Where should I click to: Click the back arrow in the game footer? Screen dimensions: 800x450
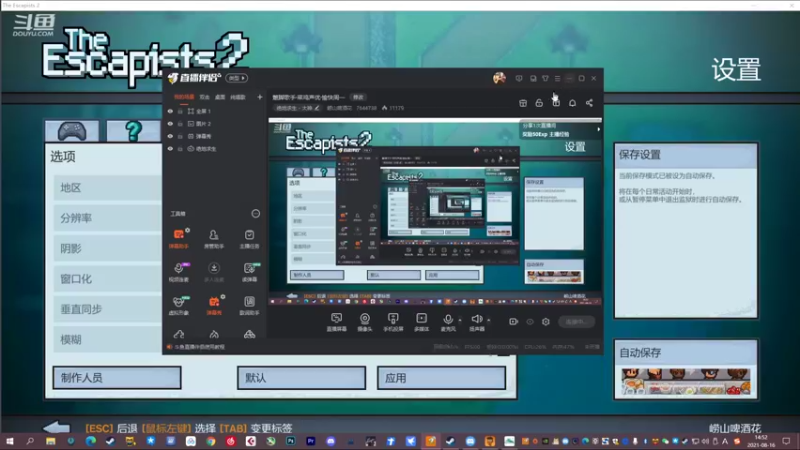(x=56, y=428)
